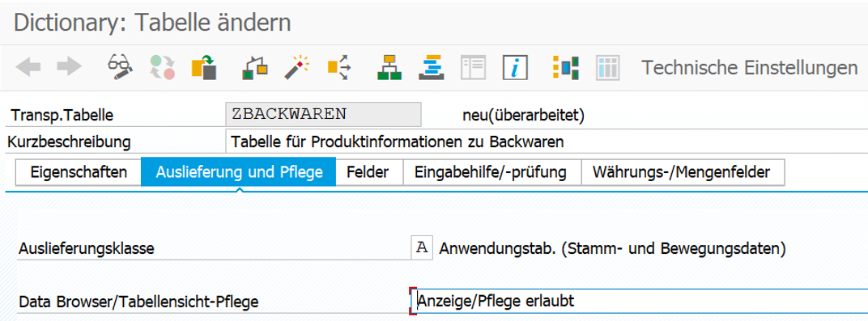This screenshot has width=868, height=321.
Task: Click the Auslieferungsklasse field containing A
Action: pyautogui.click(x=422, y=248)
